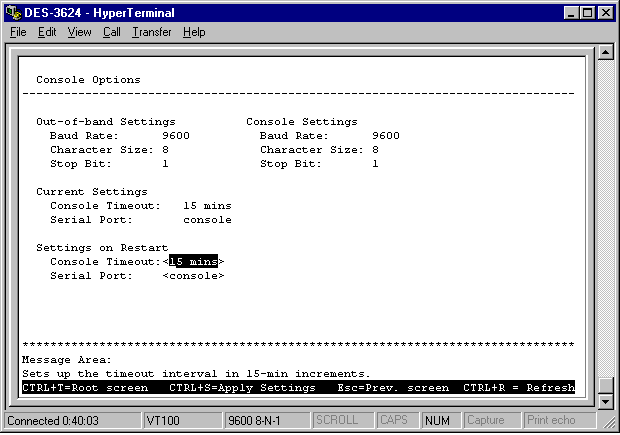Open the Edit menu
Image resolution: width=620 pixels, height=435 pixels.
pyautogui.click(x=47, y=32)
